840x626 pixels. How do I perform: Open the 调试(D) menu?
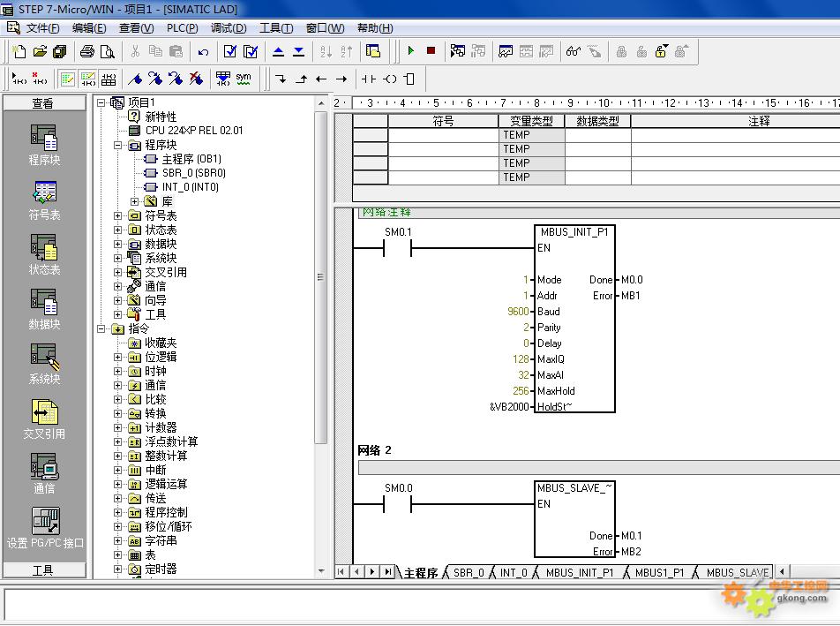[229, 28]
